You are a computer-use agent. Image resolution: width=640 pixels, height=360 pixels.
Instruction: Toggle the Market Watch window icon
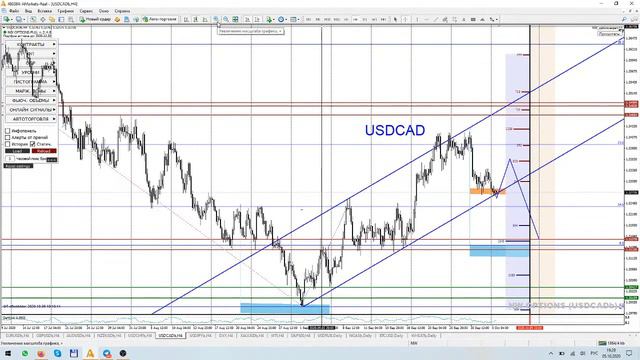click(x=33, y=19)
